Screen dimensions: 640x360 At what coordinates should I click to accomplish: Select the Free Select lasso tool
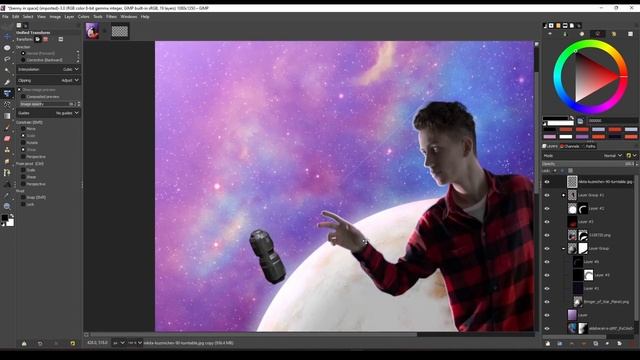tap(7, 59)
